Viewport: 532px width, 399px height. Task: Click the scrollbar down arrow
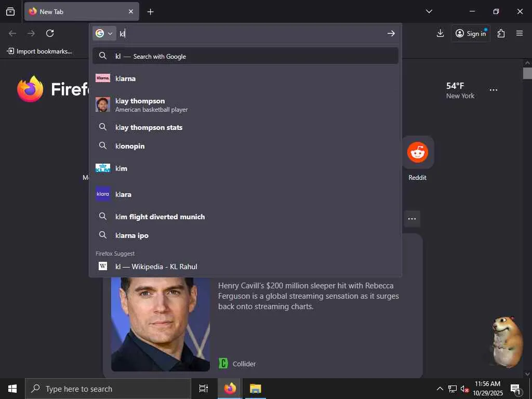527,374
